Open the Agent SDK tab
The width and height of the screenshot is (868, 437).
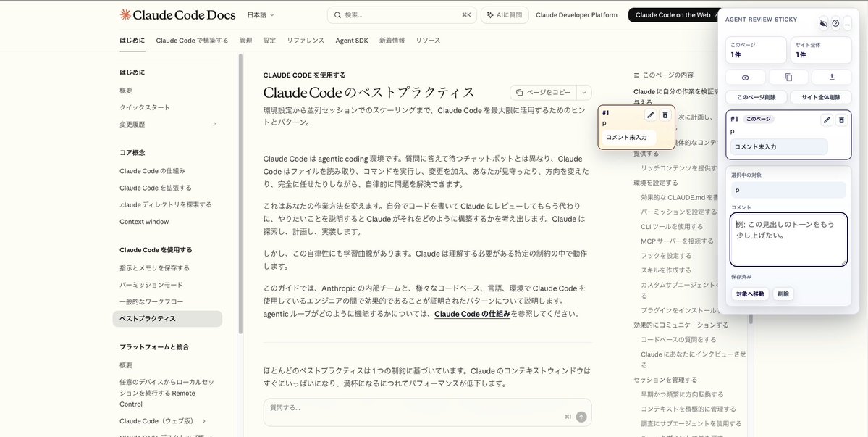(352, 41)
